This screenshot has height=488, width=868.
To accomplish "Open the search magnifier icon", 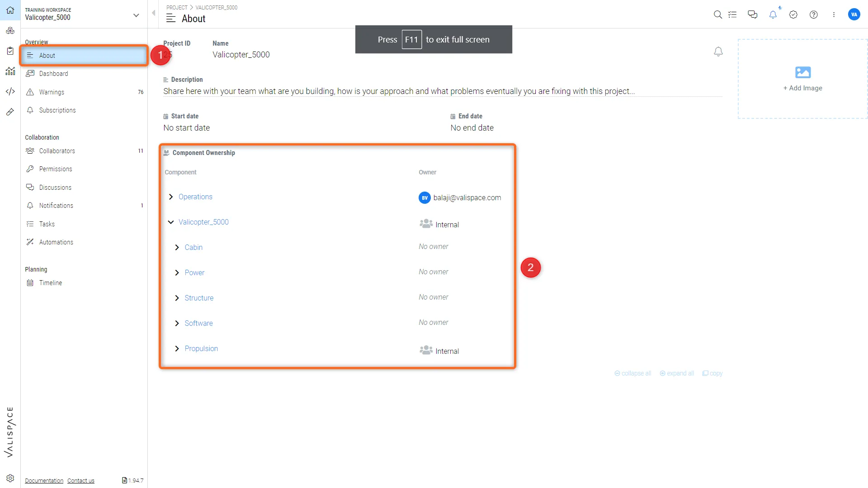I will [x=717, y=14].
